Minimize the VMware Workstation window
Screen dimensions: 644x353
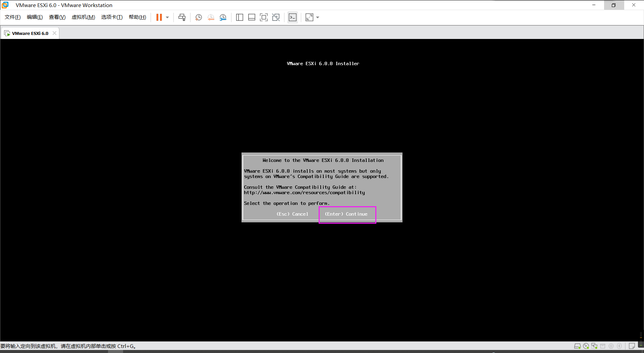(x=594, y=5)
